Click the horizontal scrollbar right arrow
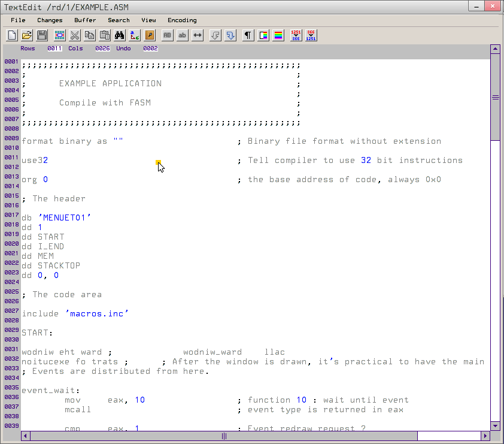The height and width of the screenshot is (444, 504). (x=485, y=436)
